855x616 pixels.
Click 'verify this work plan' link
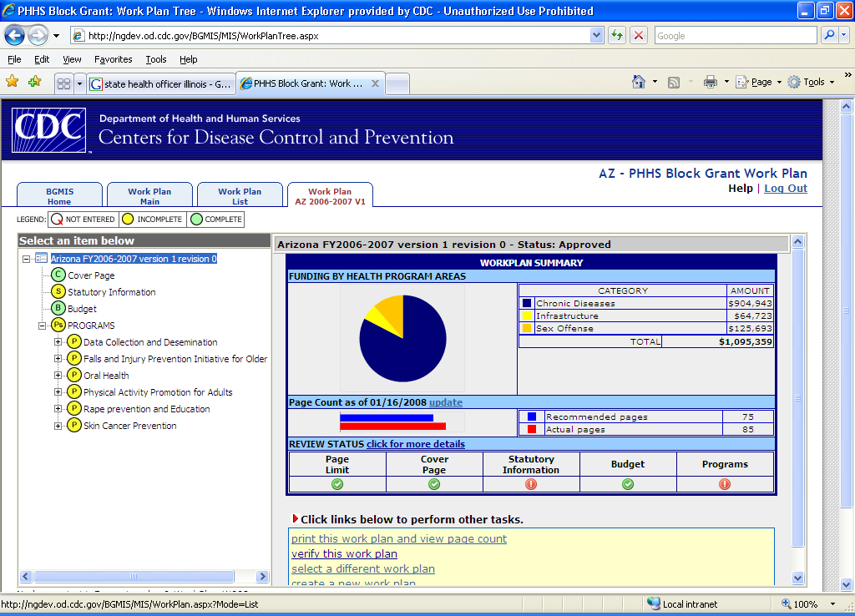[344, 553]
